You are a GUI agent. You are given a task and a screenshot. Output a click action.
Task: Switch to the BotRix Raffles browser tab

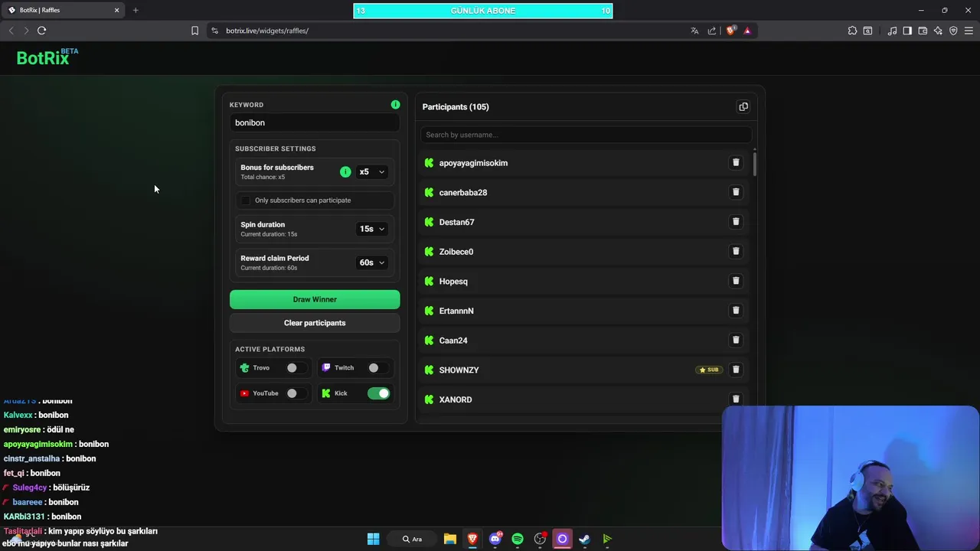coord(61,10)
